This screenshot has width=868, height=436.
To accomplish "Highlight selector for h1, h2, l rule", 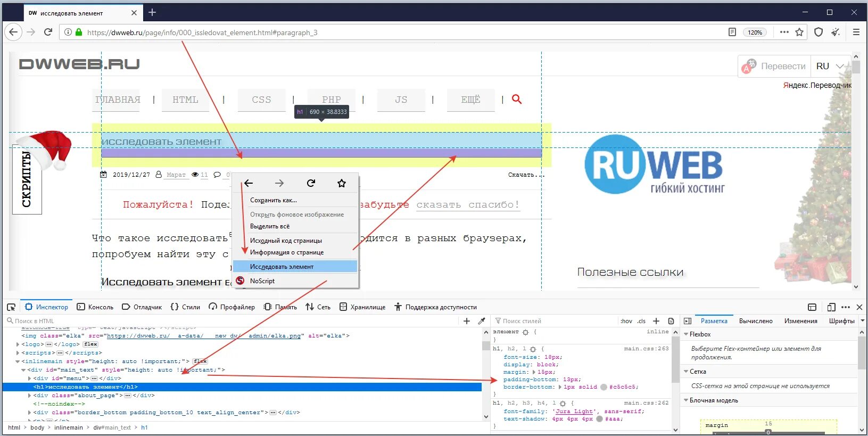I will (533, 349).
